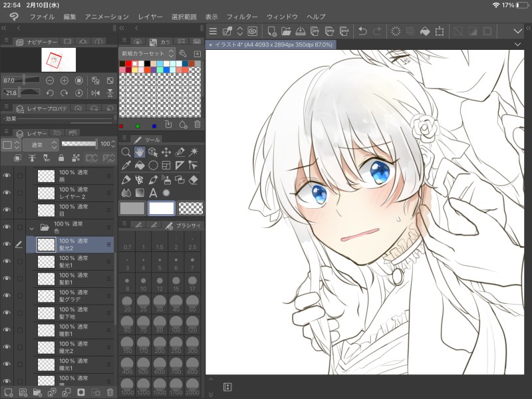Screen dimensions: 532x399
Task: Select the Hand move tool
Action: (x=139, y=152)
